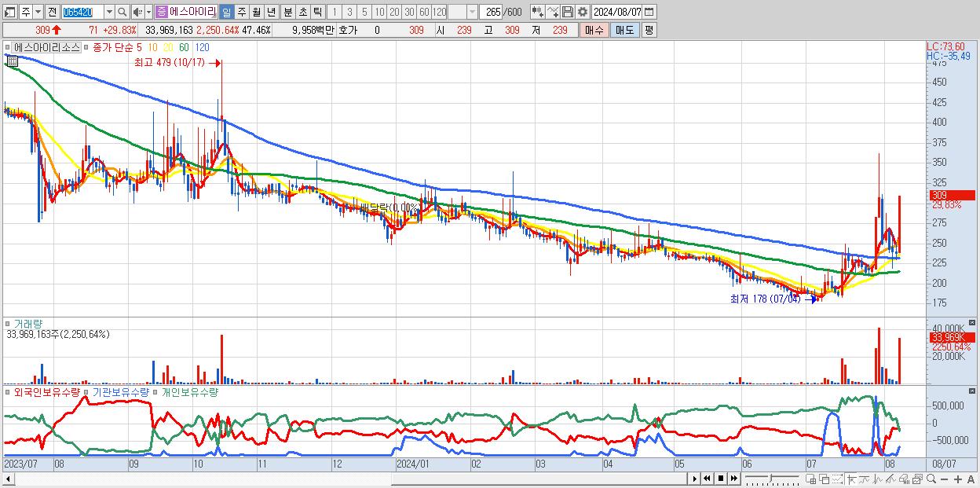Click the dotted chart range icon
The width and height of the screenshot is (980, 488).
[837, 479]
